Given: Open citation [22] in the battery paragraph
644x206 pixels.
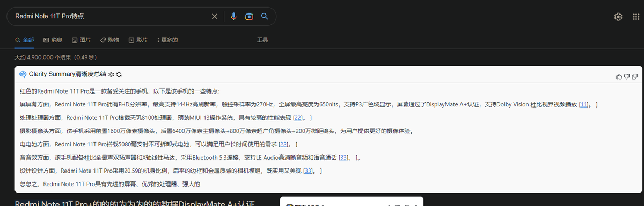Looking at the screenshot, I should [x=284, y=144].
